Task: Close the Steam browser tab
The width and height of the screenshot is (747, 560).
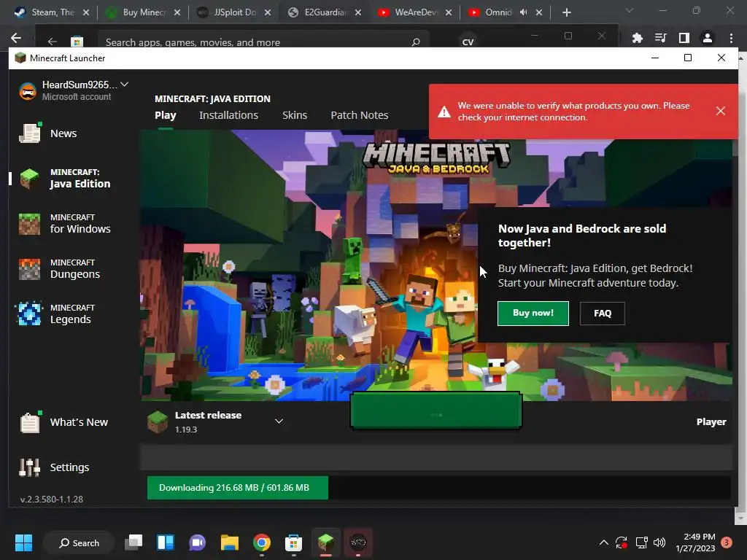Action: [86, 12]
